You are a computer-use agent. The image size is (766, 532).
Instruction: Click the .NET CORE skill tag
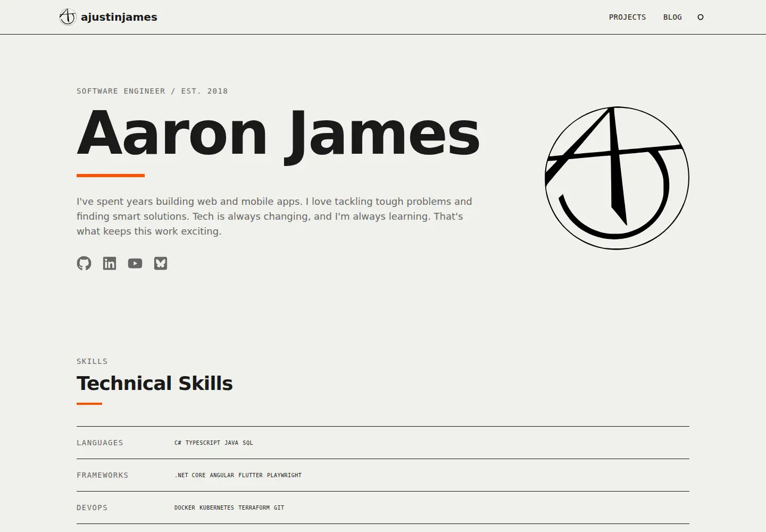point(190,475)
